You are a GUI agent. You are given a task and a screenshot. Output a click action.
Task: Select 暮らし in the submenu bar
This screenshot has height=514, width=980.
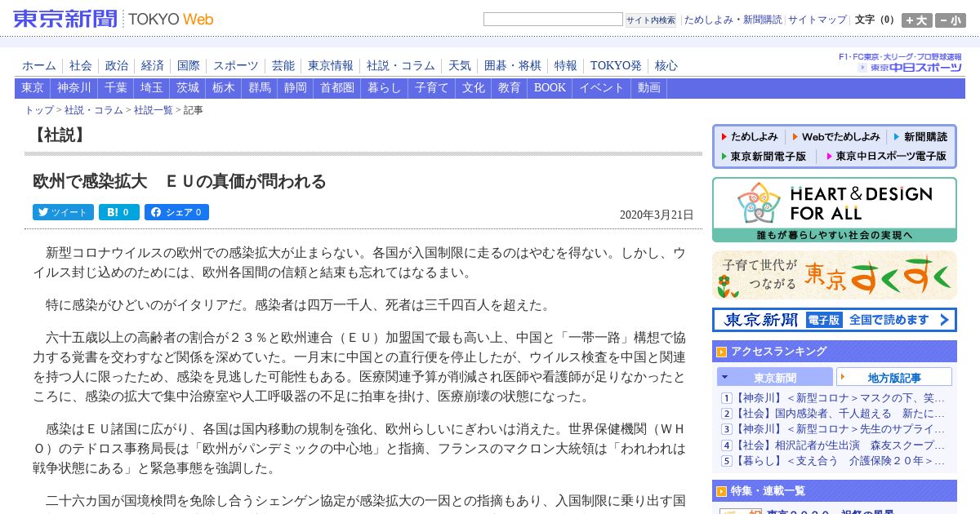click(x=385, y=88)
